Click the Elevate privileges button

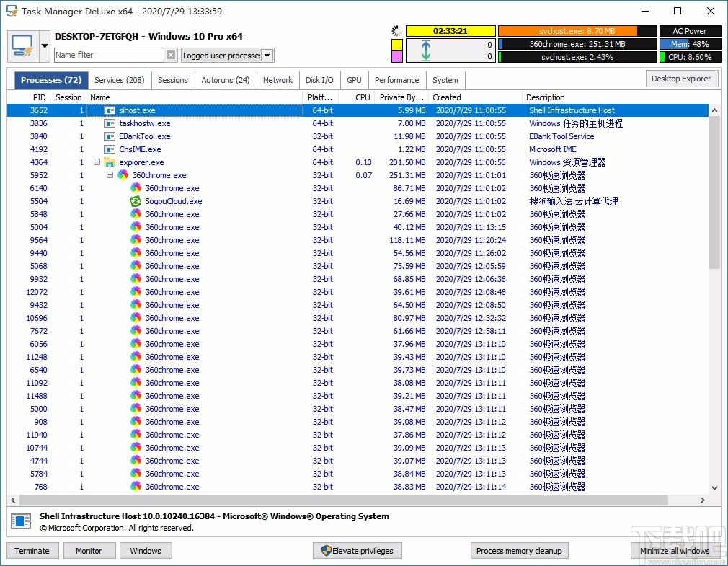(x=357, y=551)
